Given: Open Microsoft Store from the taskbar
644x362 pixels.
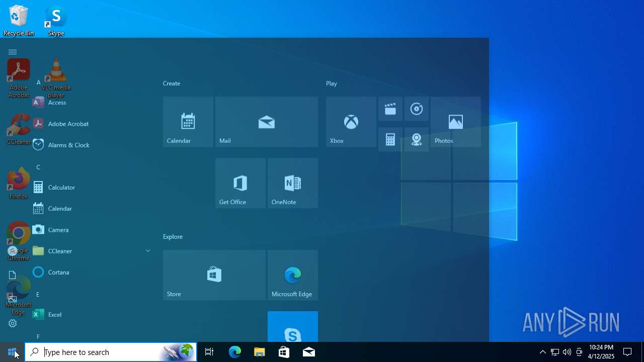Looking at the screenshot, I should [284, 352].
